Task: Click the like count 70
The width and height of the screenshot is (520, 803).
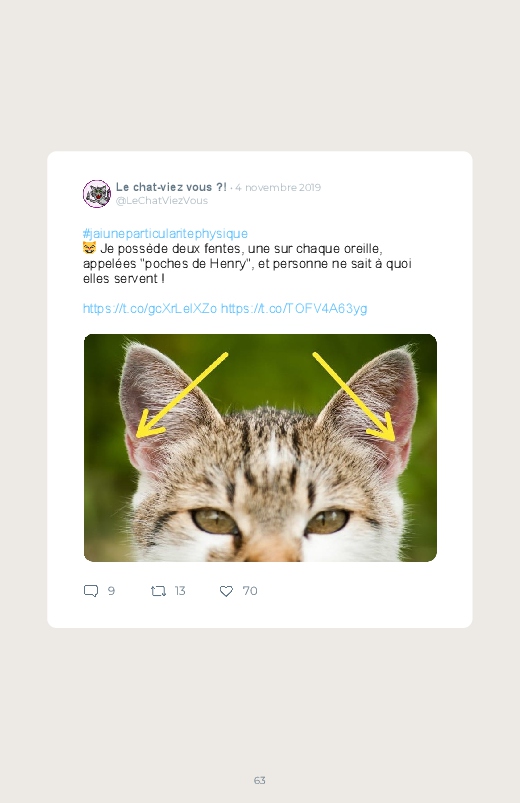Action: [250, 591]
